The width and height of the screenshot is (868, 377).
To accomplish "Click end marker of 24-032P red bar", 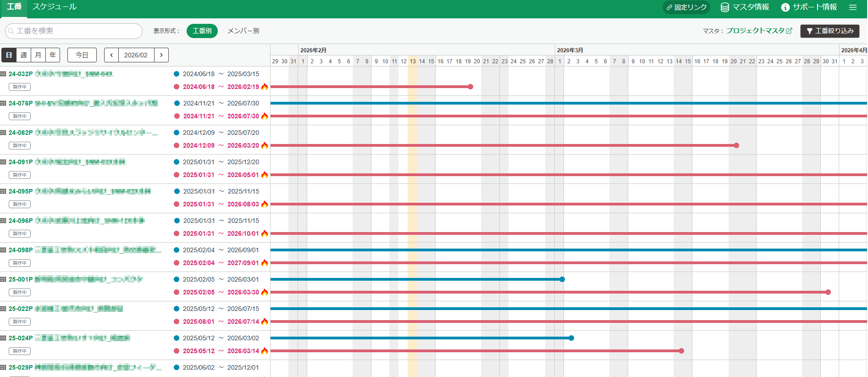I will point(470,87).
